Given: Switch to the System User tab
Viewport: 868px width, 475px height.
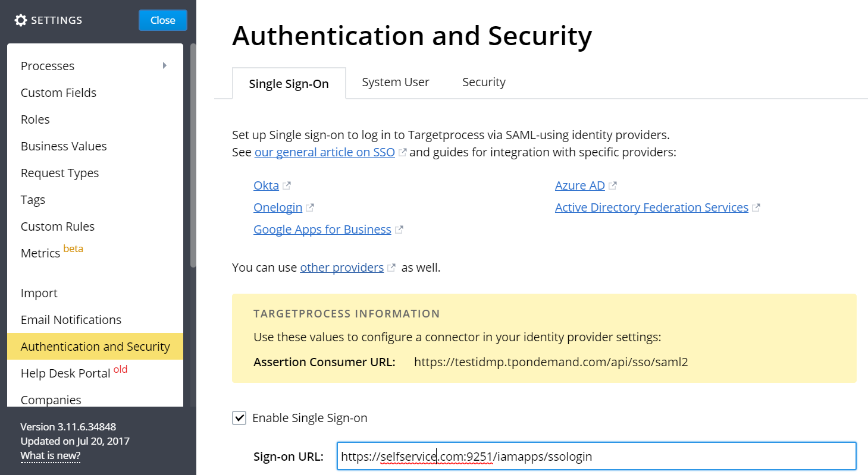Looking at the screenshot, I should (396, 83).
